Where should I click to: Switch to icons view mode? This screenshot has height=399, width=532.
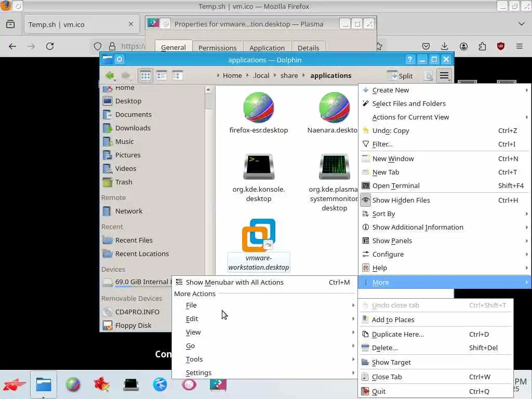coord(145,75)
